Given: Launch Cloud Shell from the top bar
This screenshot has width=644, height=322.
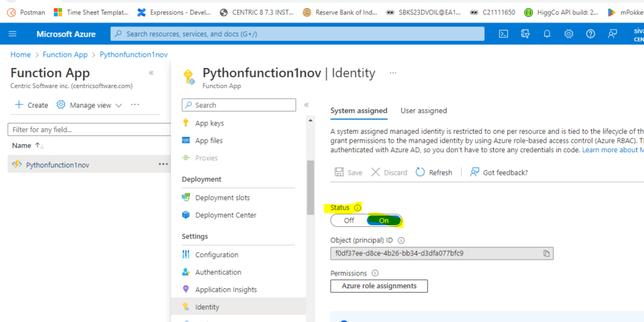Looking at the screenshot, I should pyautogui.click(x=504, y=34).
